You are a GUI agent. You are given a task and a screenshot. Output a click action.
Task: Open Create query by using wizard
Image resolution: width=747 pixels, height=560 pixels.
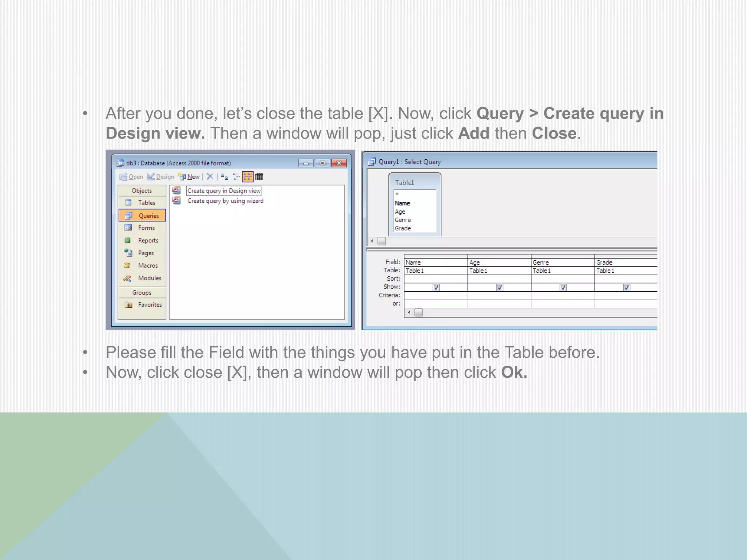(x=225, y=201)
